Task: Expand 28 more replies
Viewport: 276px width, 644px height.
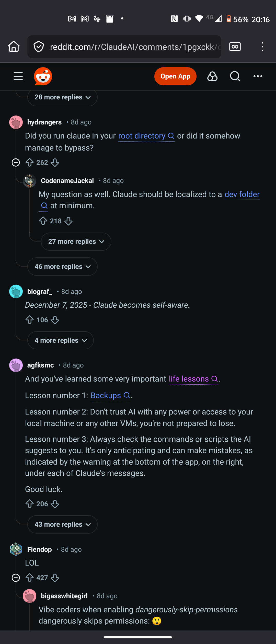Action: [x=62, y=97]
